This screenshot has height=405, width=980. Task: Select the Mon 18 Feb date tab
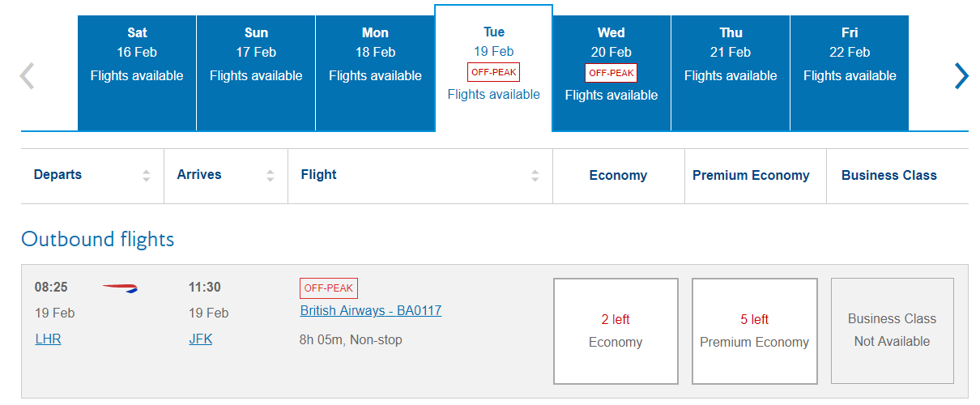coord(375,73)
